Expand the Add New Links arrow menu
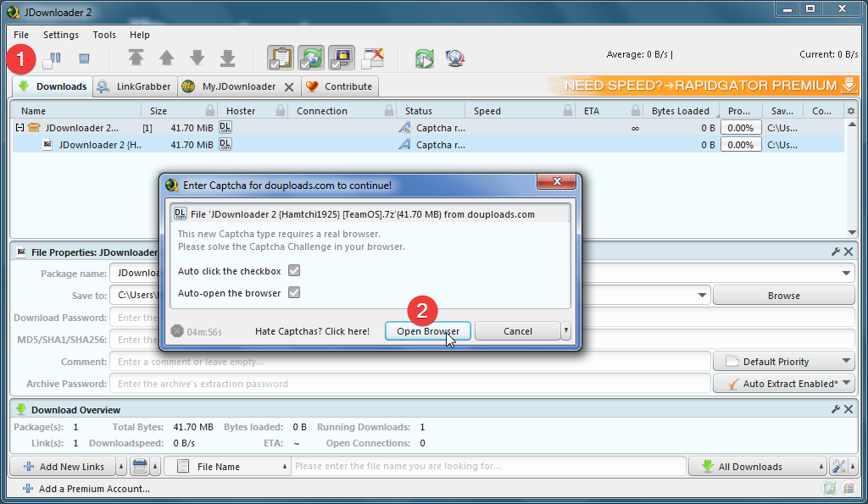Image resolution: width=868 pixels, height=504 pixels. click(121, 467)
